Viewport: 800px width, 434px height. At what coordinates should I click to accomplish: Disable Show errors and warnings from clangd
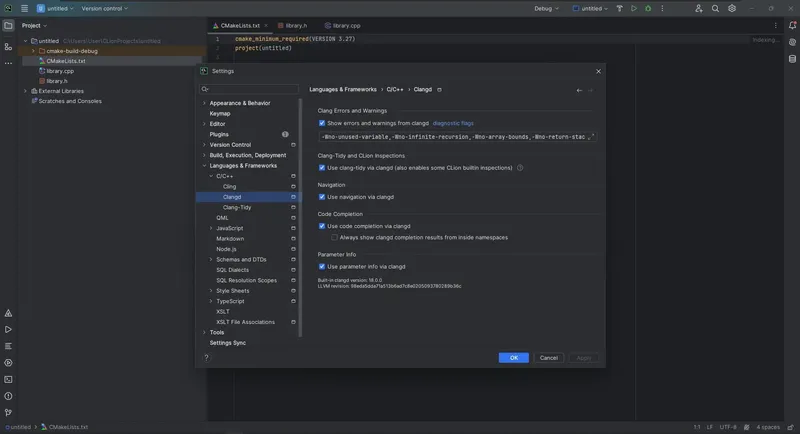322,123
